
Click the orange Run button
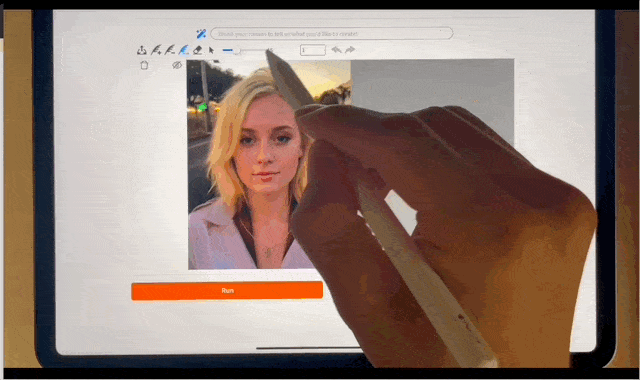click(227, 291)
